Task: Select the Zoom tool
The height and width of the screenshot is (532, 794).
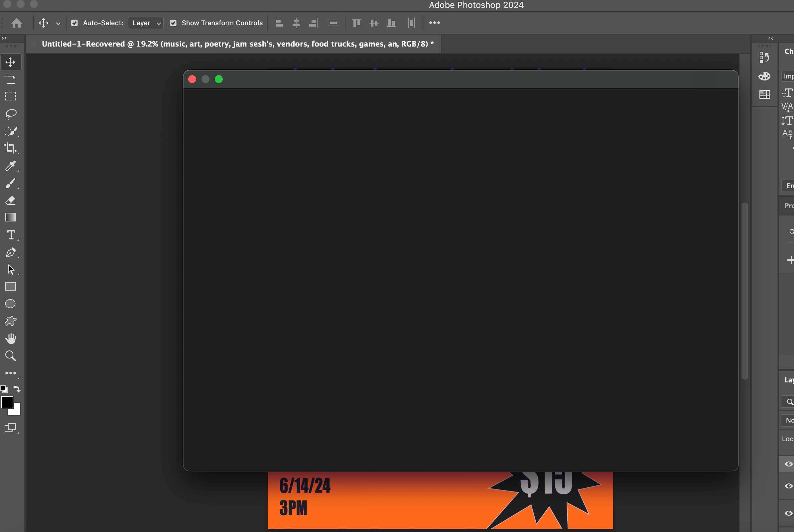Action: tap(10, 355)
